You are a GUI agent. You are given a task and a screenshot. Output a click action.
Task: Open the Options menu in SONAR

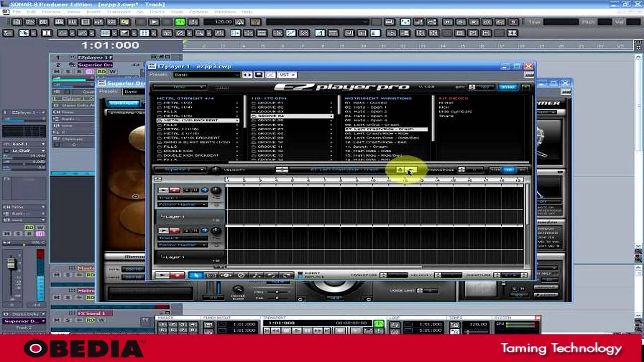pos(199,12)
